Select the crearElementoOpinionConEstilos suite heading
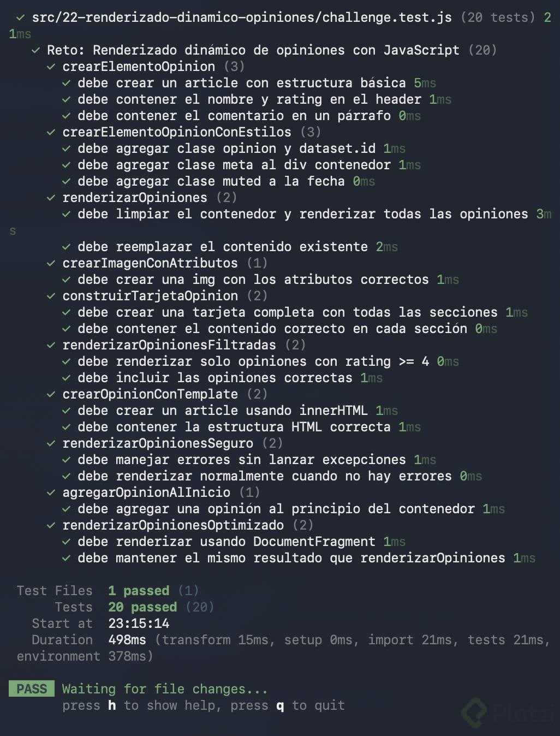560x736 pixels. pos(177,132)
